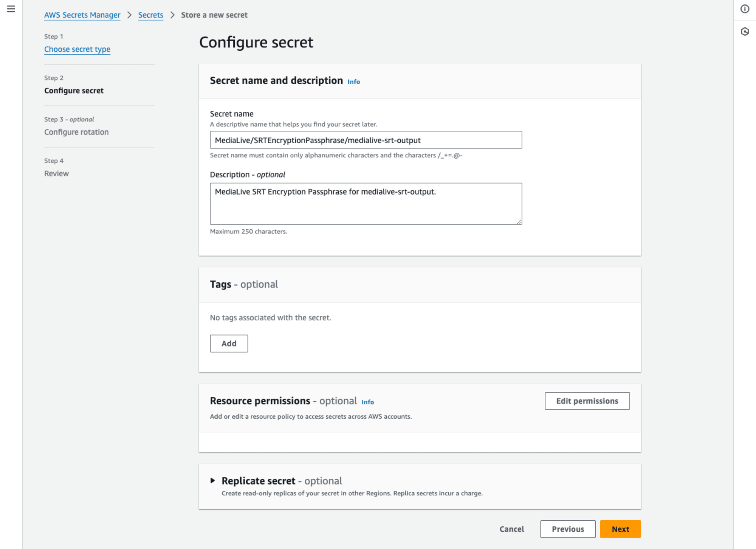Add a tag with the Add button
This screenshot has height=549, width=756.
[x=229, y=343]
